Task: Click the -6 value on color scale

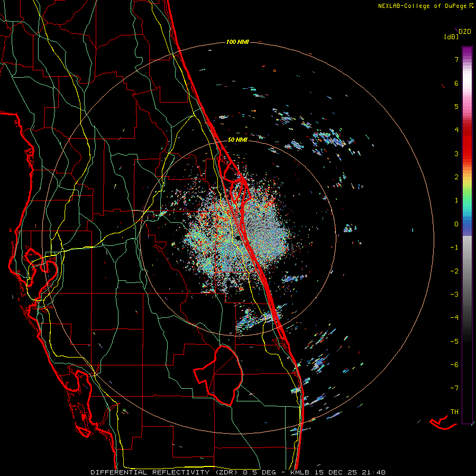Action: pyautogui.click(x=454, y=365)
